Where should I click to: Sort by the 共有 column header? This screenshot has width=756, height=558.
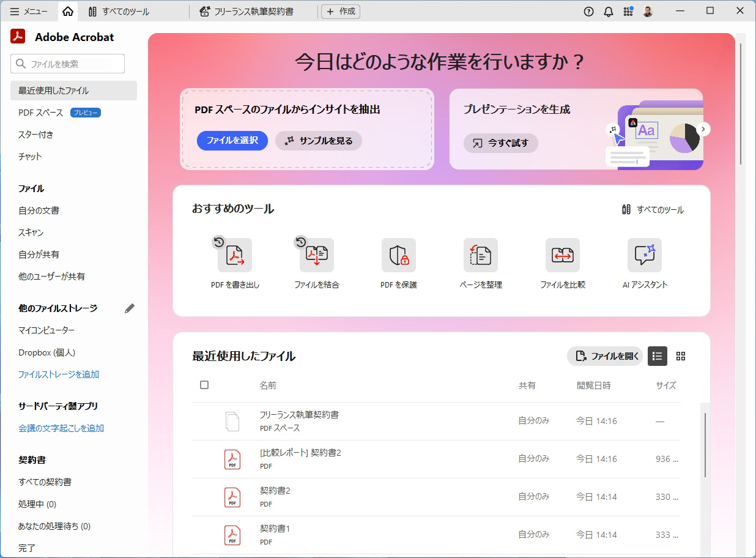527,385
